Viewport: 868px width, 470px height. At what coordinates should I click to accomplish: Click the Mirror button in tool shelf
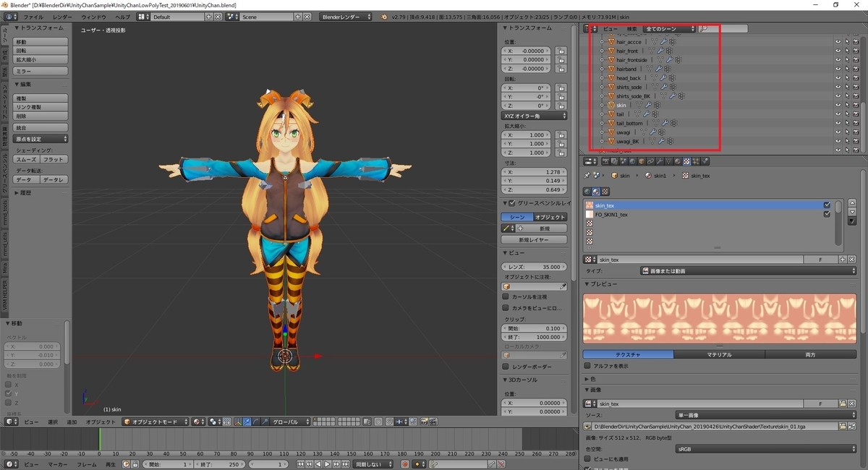pyautogui.click(x=41, y=71)
